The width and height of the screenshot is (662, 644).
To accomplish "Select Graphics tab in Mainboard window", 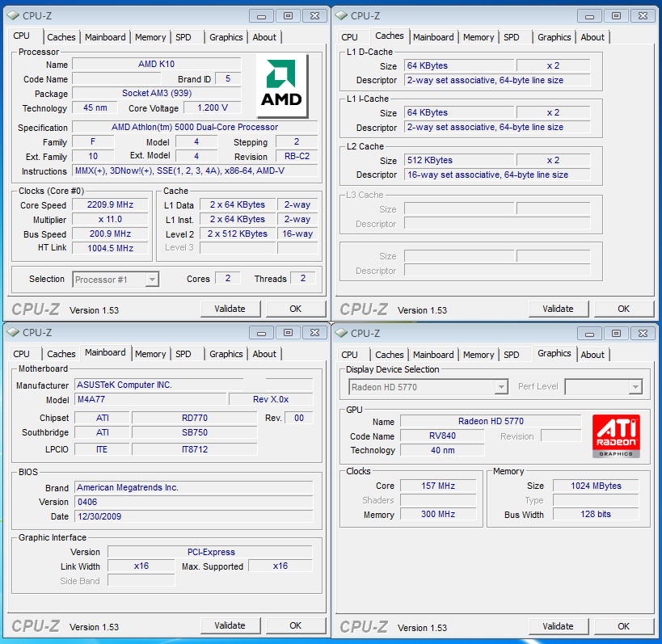I will coord(226,354).
